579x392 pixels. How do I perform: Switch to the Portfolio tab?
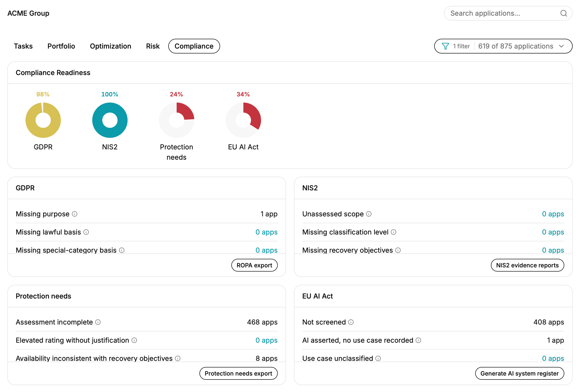(x=61, y=46)
